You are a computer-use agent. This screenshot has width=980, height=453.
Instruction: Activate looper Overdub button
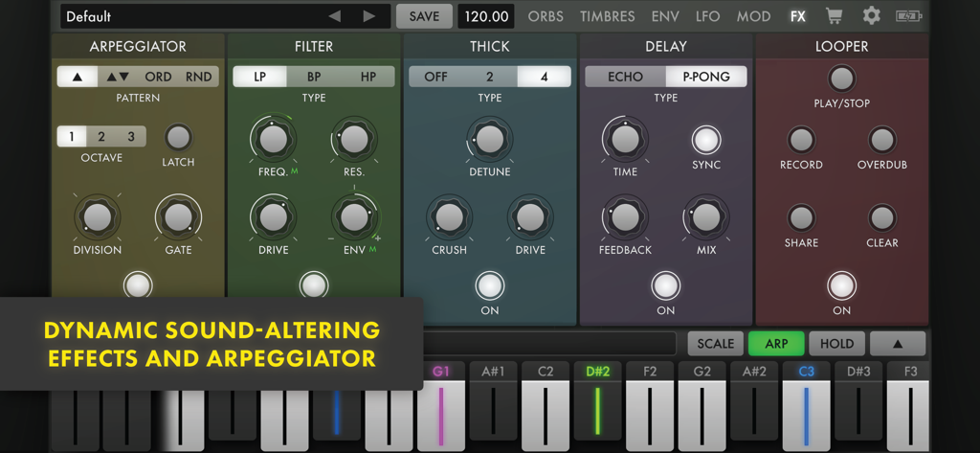pyautogui.click(x=881, y=140)
